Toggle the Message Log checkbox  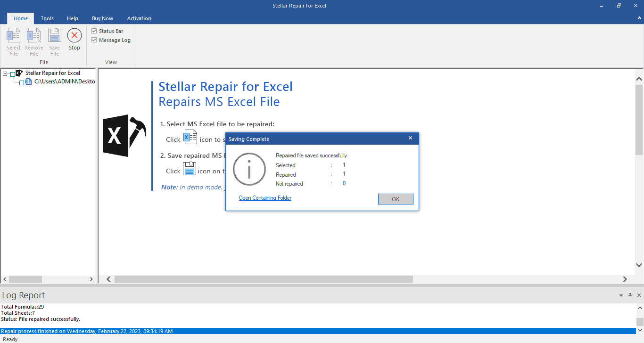pyautogui.click(x=94, y=40)
